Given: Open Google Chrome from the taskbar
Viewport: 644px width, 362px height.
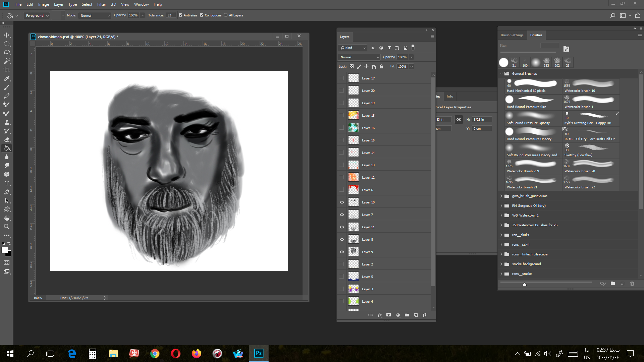Looking at the screenshot, I should (155, 354).
